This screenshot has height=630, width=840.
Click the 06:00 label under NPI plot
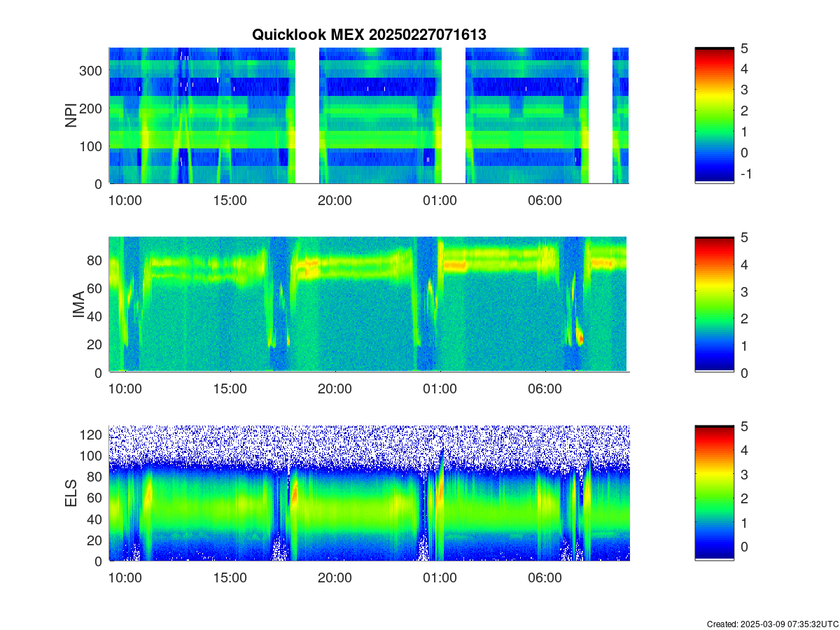pyautogui.click(x=545, y=200)
